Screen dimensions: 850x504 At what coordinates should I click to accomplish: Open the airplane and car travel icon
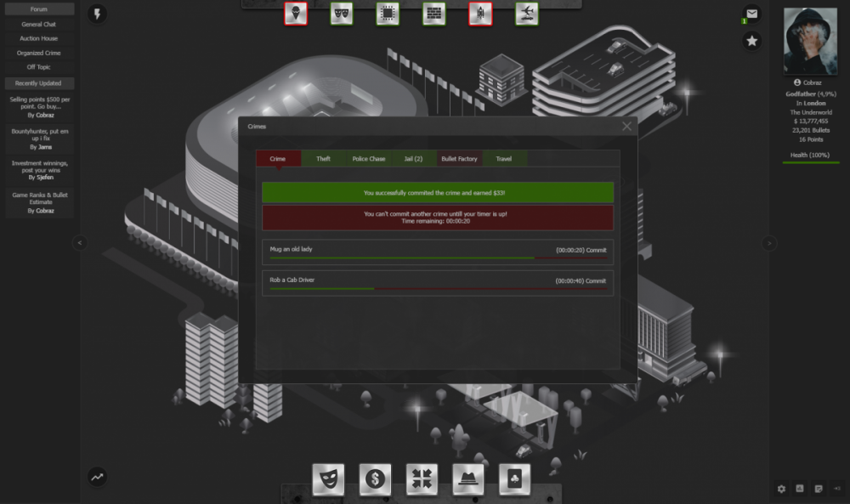[526, 14]
